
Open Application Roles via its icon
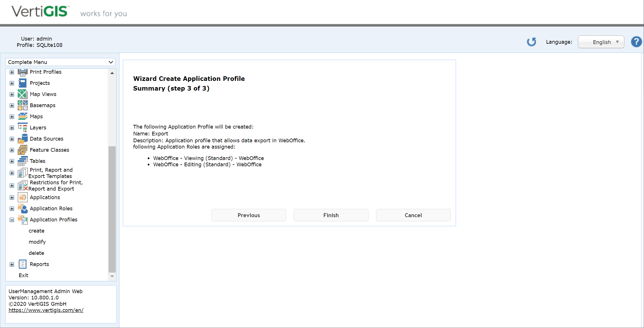(x=23, y=209)
